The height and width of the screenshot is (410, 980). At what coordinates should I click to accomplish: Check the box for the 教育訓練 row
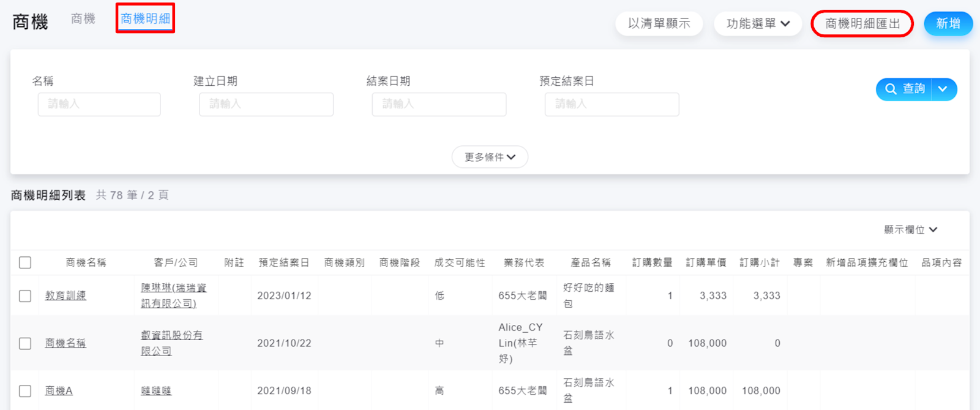click(x=25, y=296)
